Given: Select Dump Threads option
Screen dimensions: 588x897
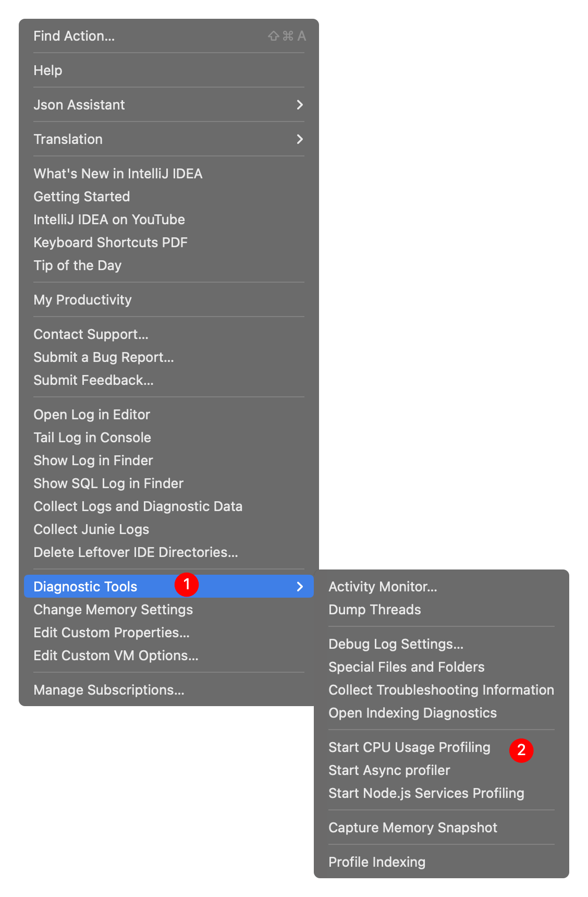Looking at the screenshot, I should [374, 610].
